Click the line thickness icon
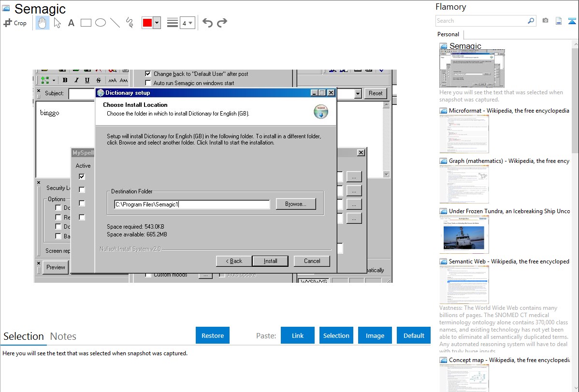Image resolution: width=579 pixels, height=392 pixels. pos(172,23)
